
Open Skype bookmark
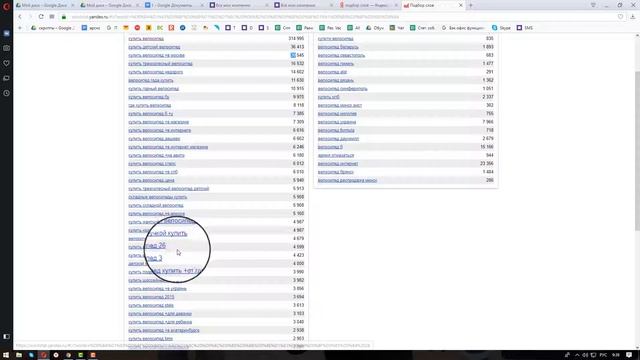(501, 28)
